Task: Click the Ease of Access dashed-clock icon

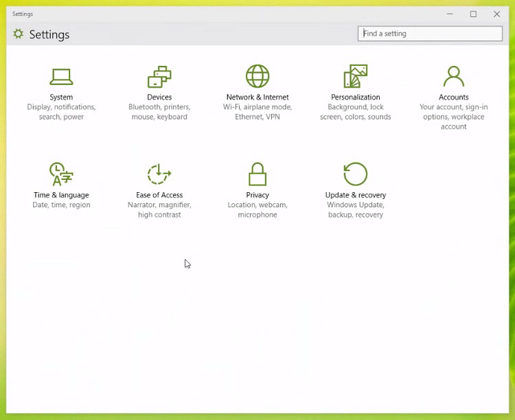Action: 159,174
